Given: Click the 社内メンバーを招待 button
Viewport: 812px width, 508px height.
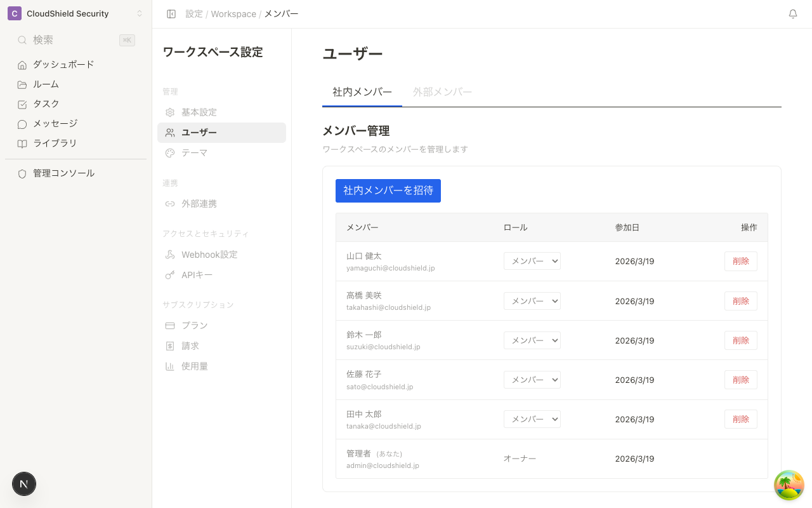Looking at the screenshot, I should [x=388, y=190].
